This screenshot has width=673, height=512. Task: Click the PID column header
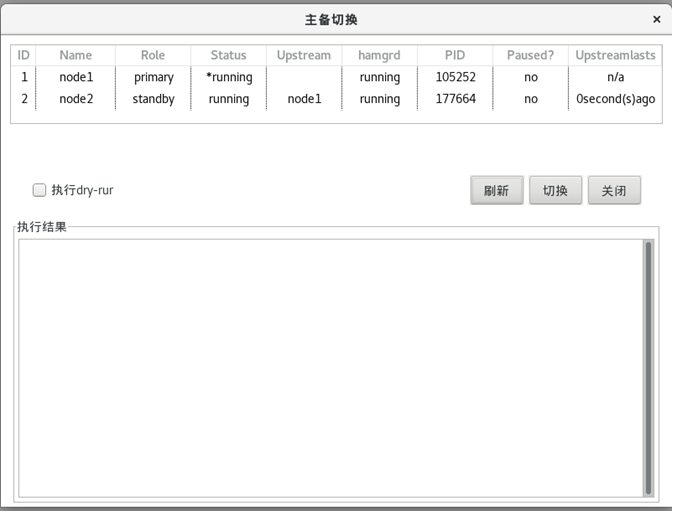455,55
